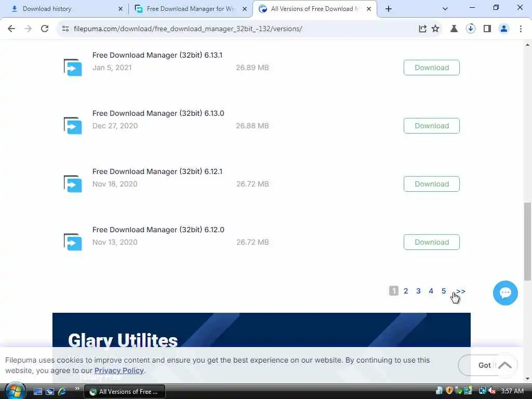Click the security shield tray icon
The width and height of the screenshot is (532, 399).
point(449,391)
